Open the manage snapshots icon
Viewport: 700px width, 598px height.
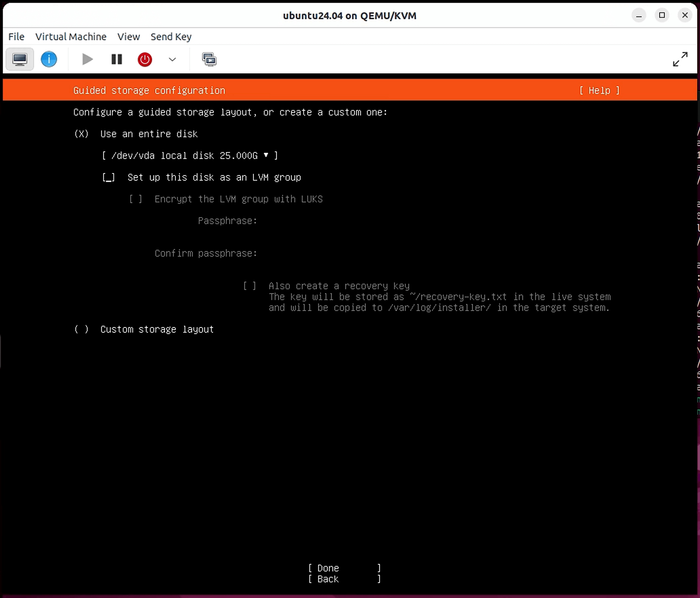click(x=209, y=59)
